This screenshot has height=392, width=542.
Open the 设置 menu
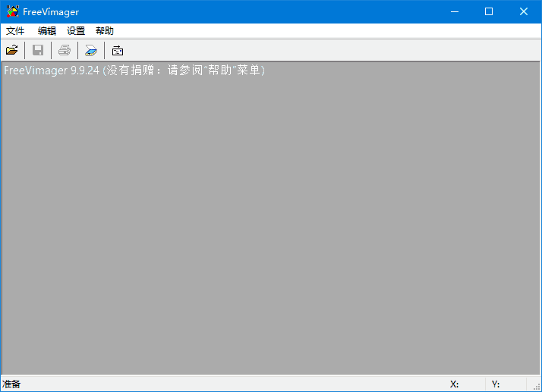click(x=76, y=31)
